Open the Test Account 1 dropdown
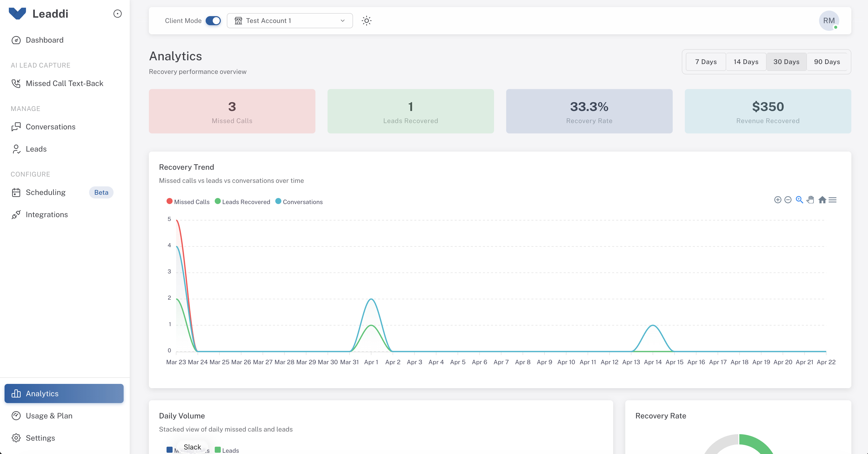The height and width of the screenshot is (454, 868). [290, 20]
